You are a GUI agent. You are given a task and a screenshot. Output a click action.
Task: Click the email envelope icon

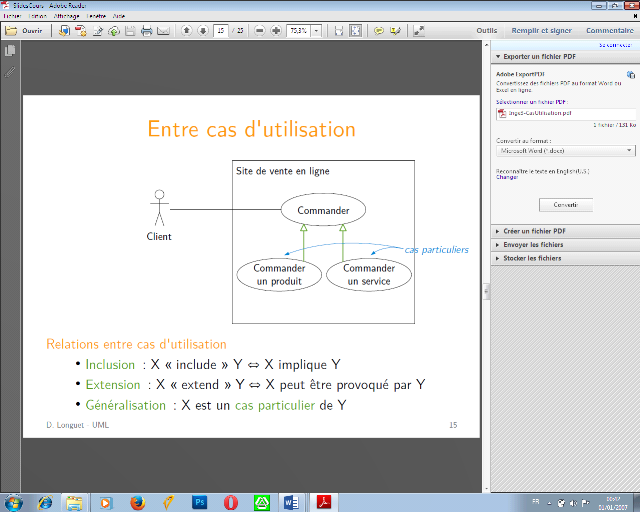coord(164,31)
